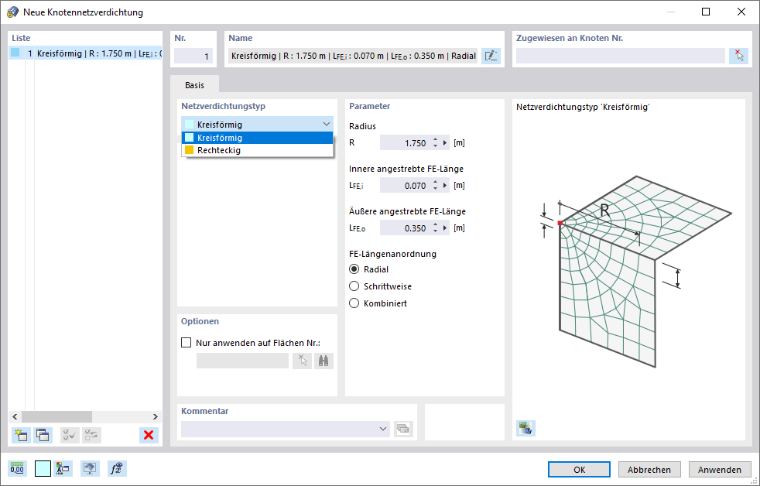Click the outer FE length stepper arrows
This screenshot has height=486, width=760.
[435, 228]
